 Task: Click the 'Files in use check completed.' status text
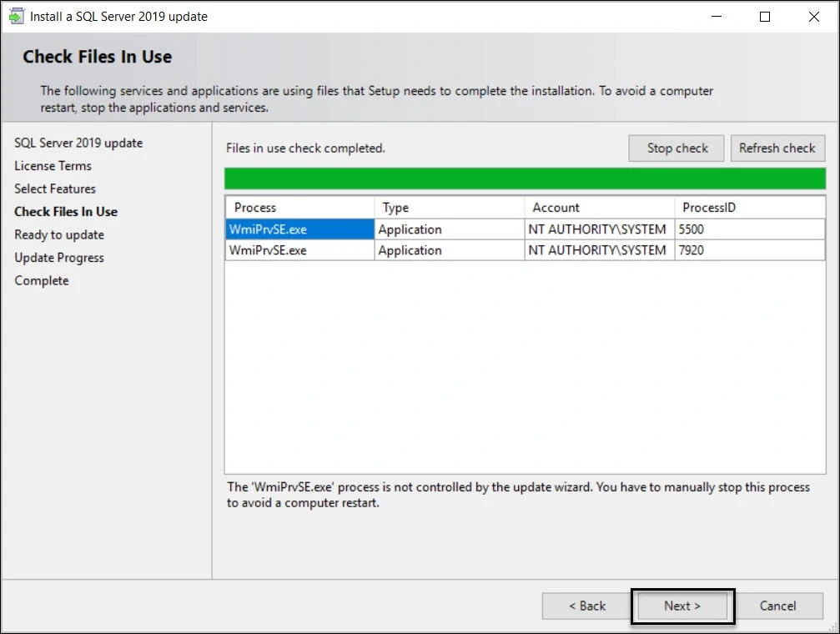click(305, 148)
